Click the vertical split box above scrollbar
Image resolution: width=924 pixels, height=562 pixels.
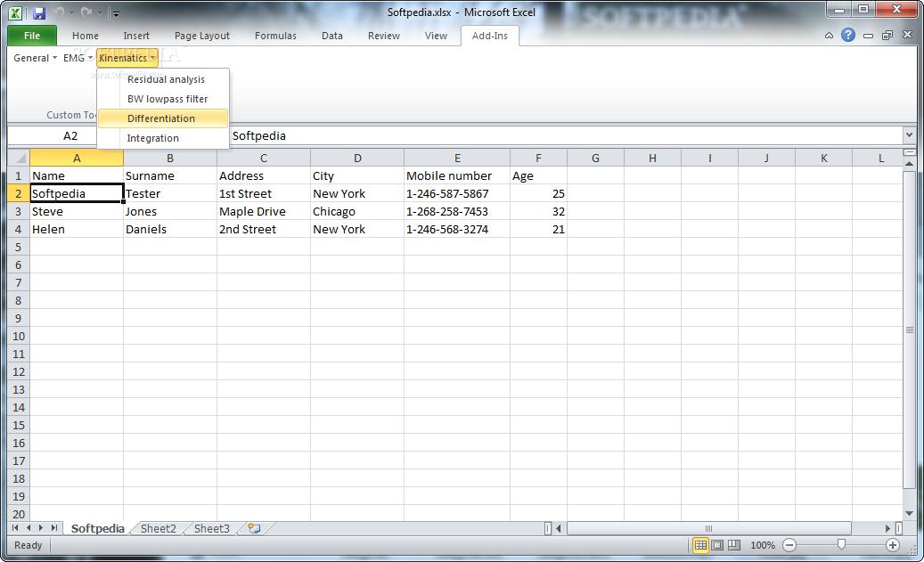[x=909, y=152]
